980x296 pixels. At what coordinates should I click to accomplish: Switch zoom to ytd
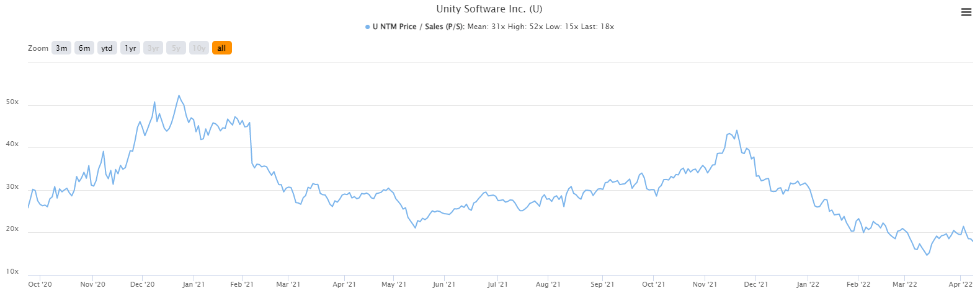click(x=107, y=48)
